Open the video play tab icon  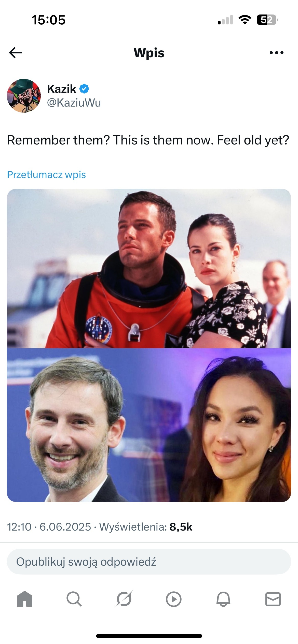(x=174, y=599)
